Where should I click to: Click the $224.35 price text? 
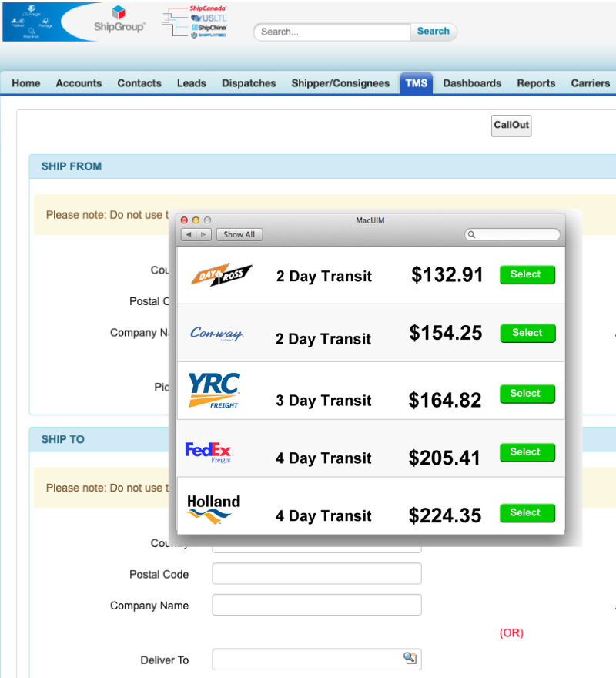[x=445, y=515]
